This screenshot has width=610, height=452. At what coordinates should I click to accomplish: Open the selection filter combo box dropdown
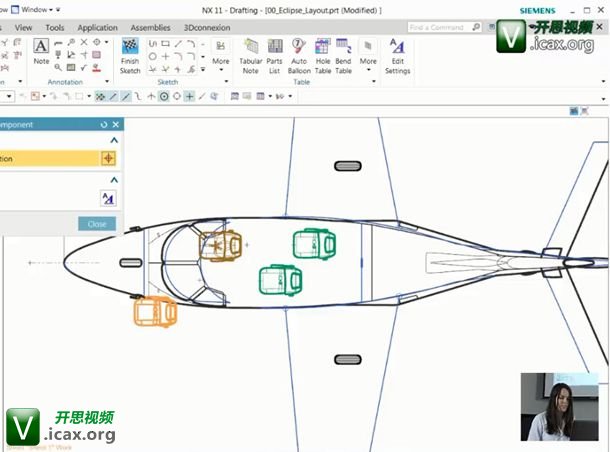coord(9,96)
